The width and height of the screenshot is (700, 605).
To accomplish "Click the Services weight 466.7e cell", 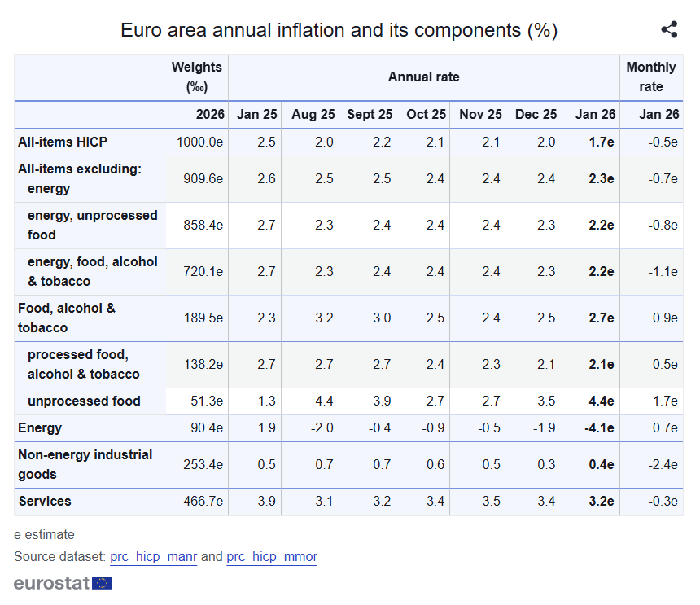I will [199, 501].
